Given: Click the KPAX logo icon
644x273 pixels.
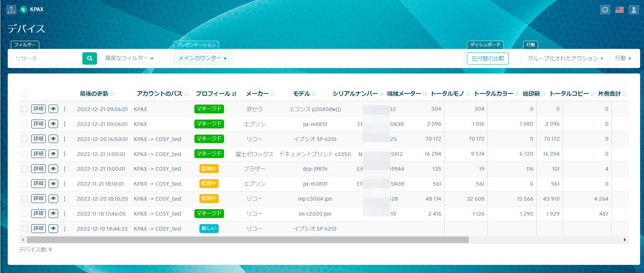Looking at the screenshot, I should coord(24,10).
